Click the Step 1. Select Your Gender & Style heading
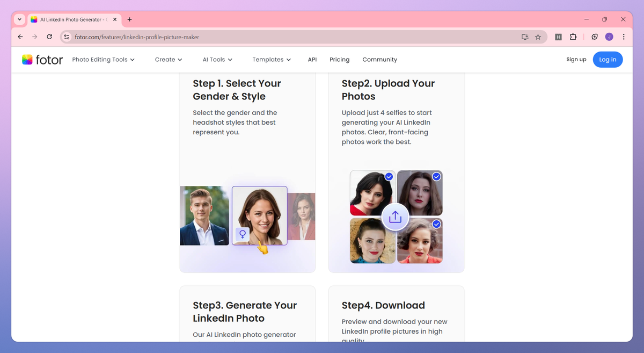Screen dimensions: 644x353 pos(237,90)
